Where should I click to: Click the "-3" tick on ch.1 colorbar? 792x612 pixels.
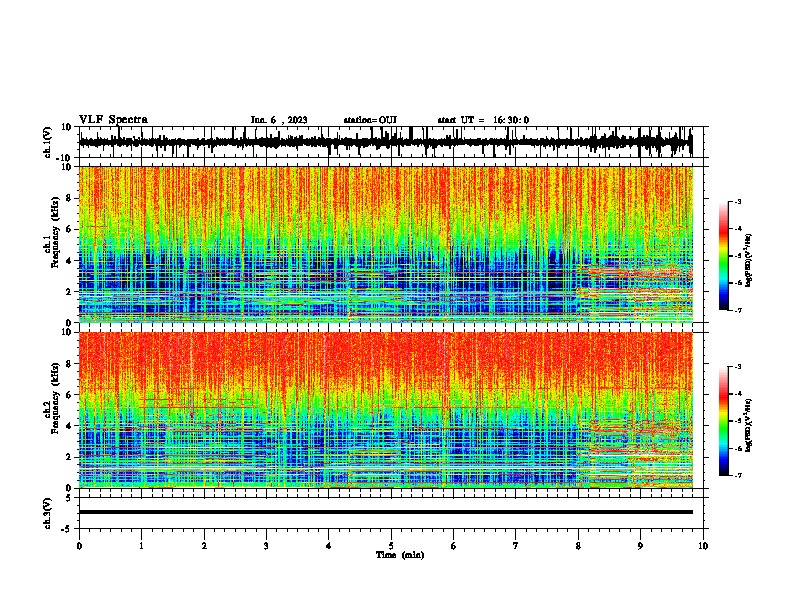tap(737, 201)
